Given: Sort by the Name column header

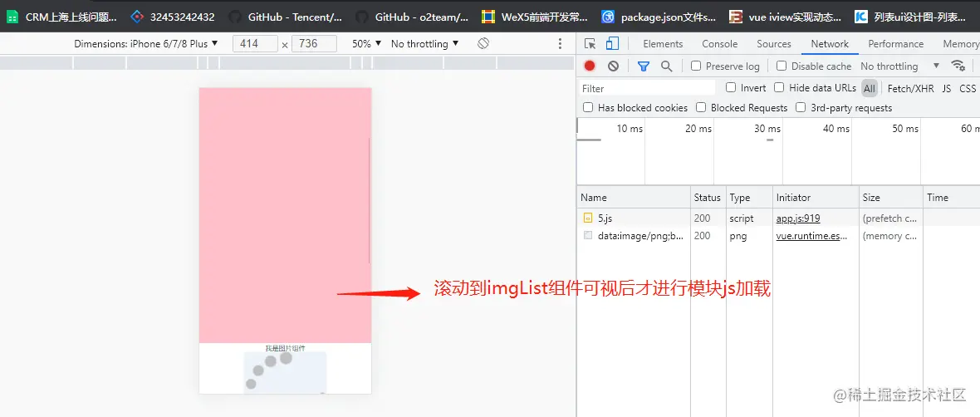Looking at the screenshot, I should tap(634, 197).
